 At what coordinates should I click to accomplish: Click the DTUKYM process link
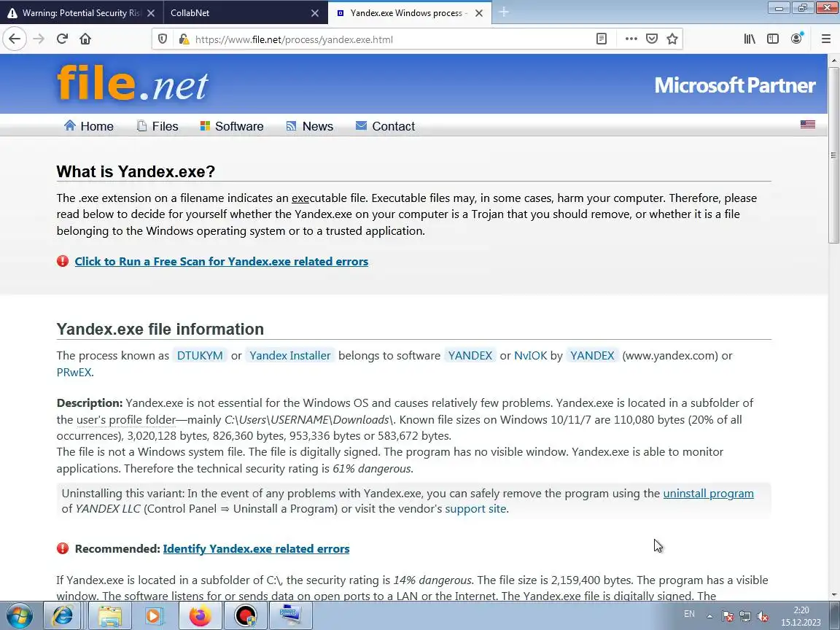coord(200,356)
